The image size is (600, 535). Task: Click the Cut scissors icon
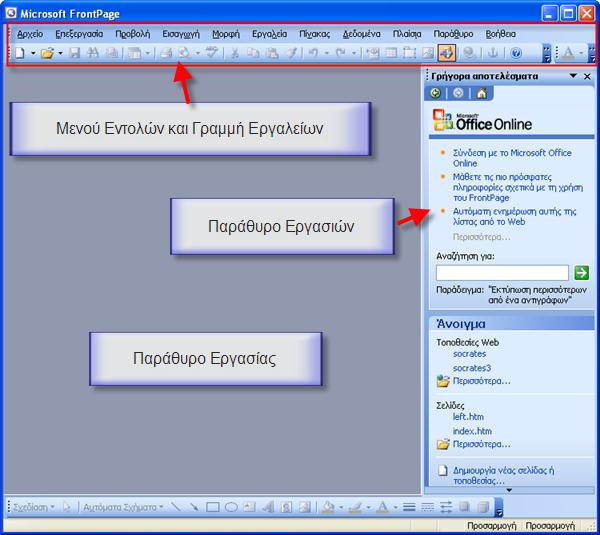(x=235, y=53)
